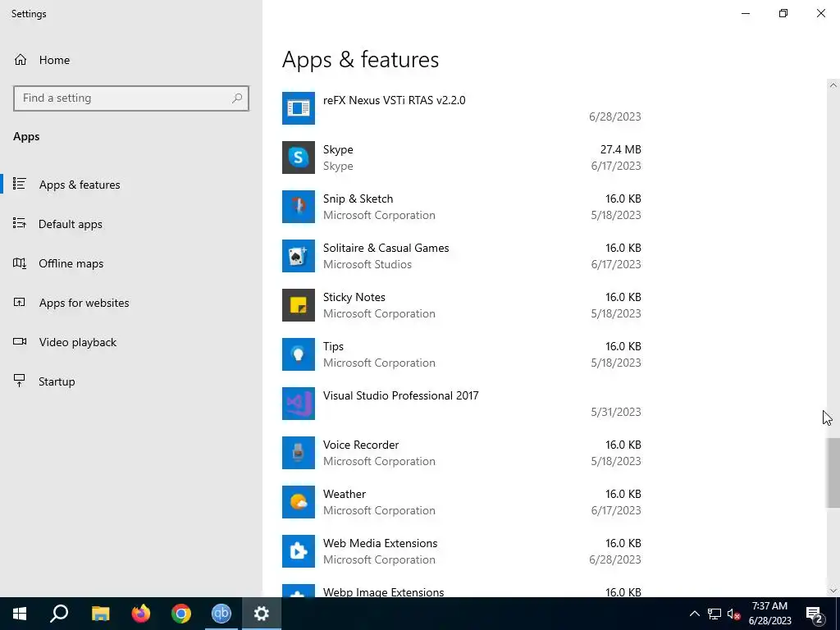Launch Firefox from the taskbar
840x630 pixels.
141,614
